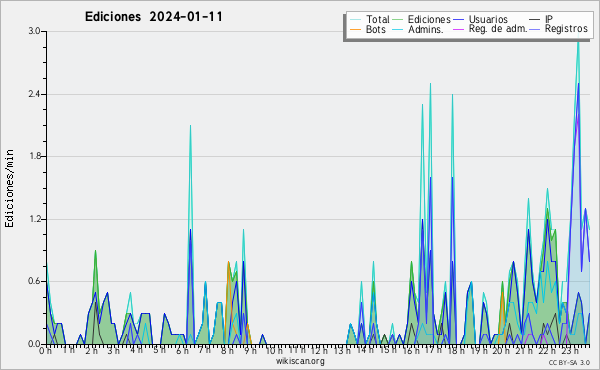Click the 3.0 y-axis value

34,31
